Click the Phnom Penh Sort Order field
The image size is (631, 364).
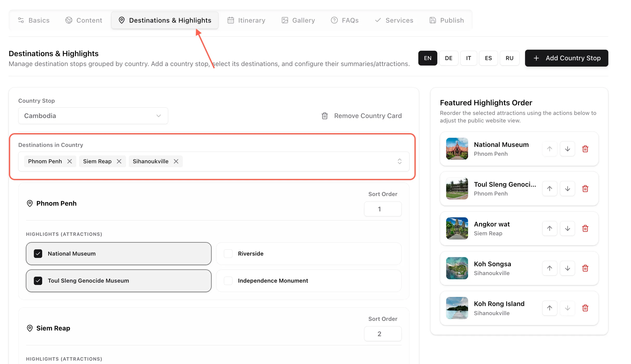383,209
